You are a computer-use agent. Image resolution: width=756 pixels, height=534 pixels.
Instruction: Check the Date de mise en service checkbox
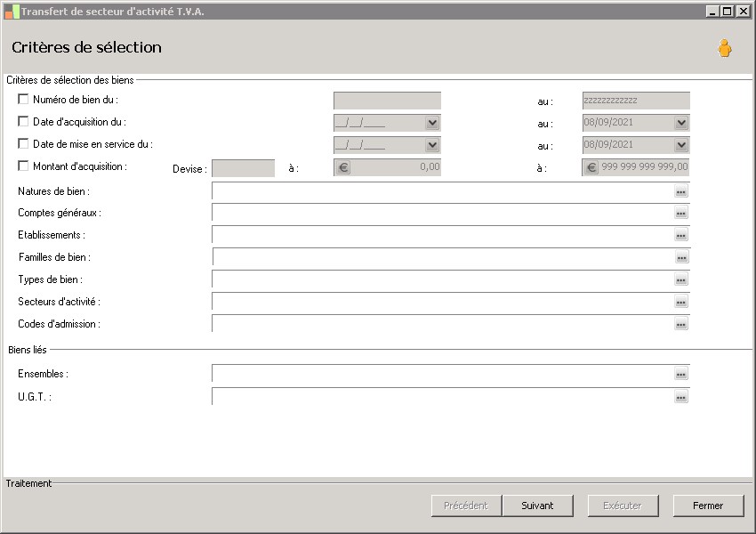click(x=23, y=143)
